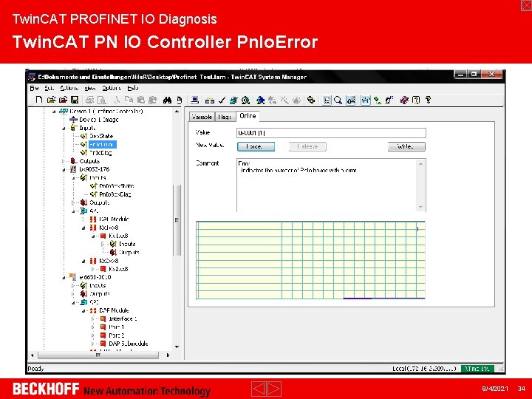Click the What's This question mark icon
Screen dimensions: 532x399
[x=428, y=100]
